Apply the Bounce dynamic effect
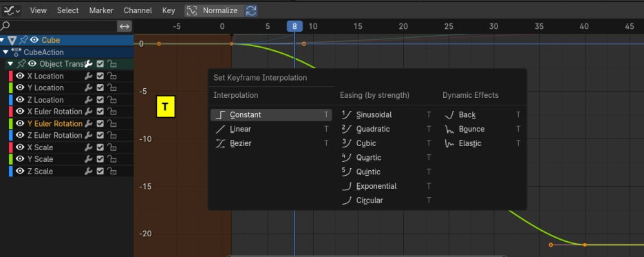 pyautogui.click(x=482, y=129)
